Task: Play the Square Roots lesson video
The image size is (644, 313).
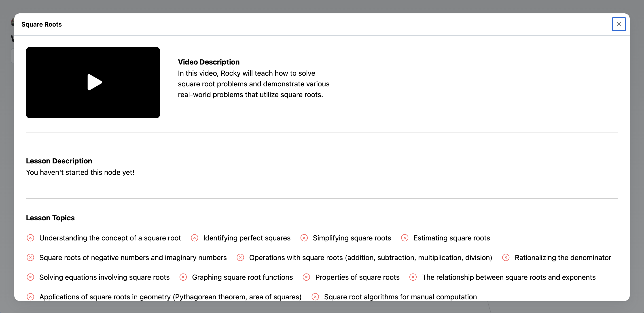Action: coord(95,82)
